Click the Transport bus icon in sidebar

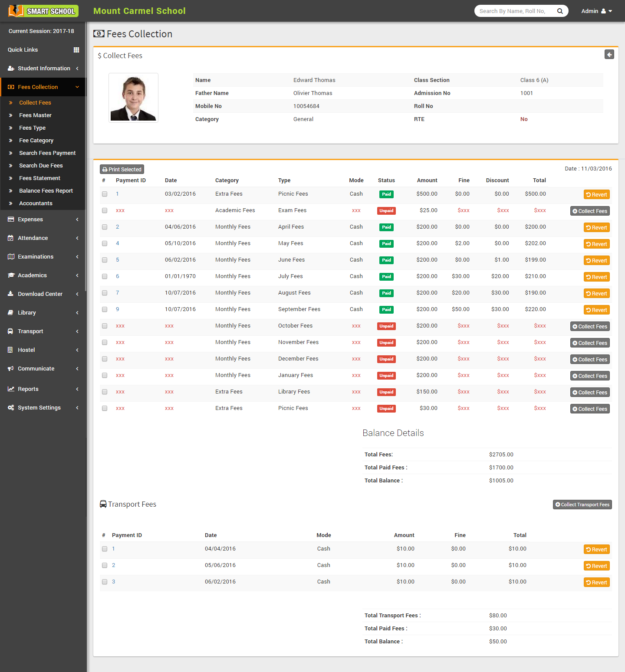(x=10, y=331)
